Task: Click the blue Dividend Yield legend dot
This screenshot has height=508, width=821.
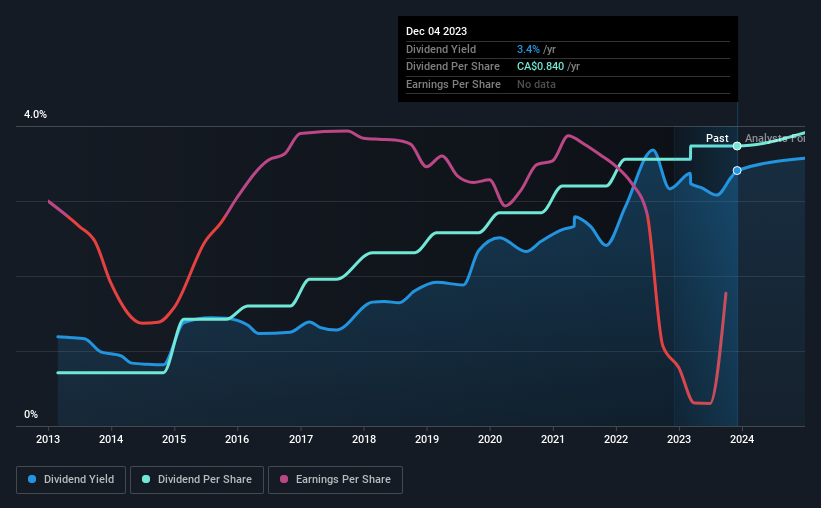Action: click(x=32, y=479)
